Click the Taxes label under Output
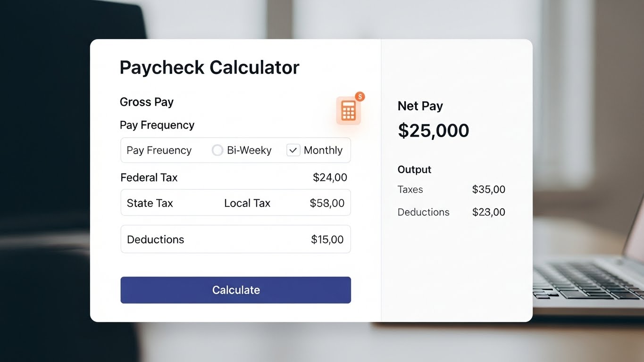This screenshot has height=362, width=644. [410, 189]
